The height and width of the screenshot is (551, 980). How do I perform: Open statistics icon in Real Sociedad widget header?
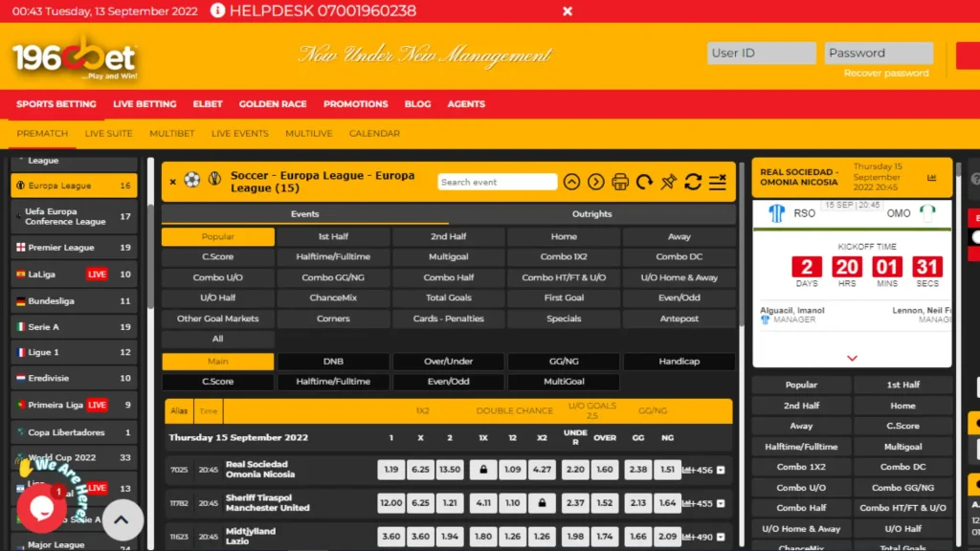[931, 178]
